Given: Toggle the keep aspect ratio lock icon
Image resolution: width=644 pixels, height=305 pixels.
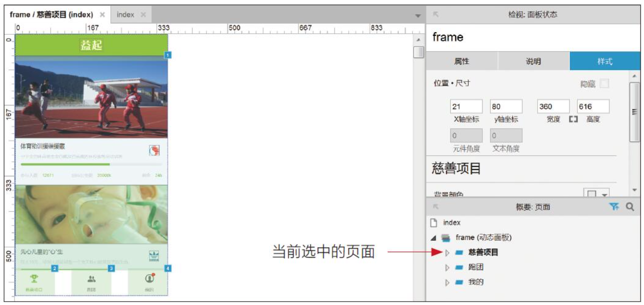Looking at the screenshot, I should (573, 119).
